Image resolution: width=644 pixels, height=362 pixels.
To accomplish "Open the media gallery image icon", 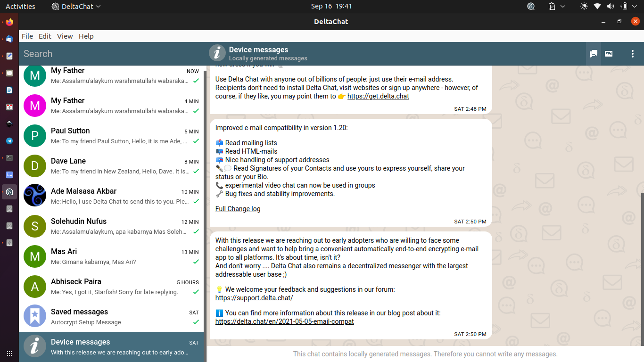I will tap(609, 54).
